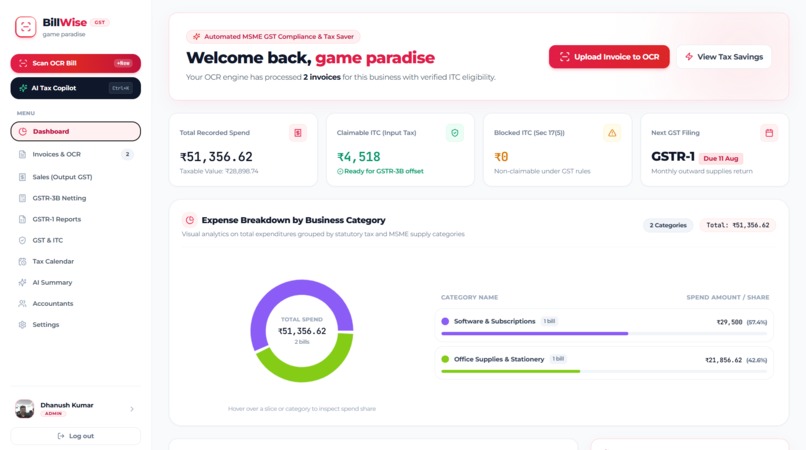
Task: Click the GSTR-1 filing heading
Action: point(673,156)
